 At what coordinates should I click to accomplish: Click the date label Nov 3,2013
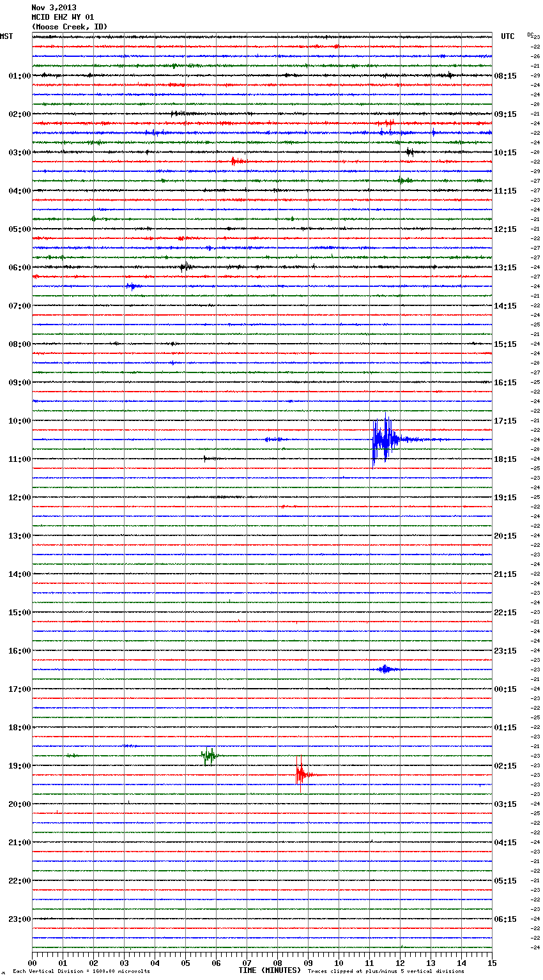(x=54, y=8)
